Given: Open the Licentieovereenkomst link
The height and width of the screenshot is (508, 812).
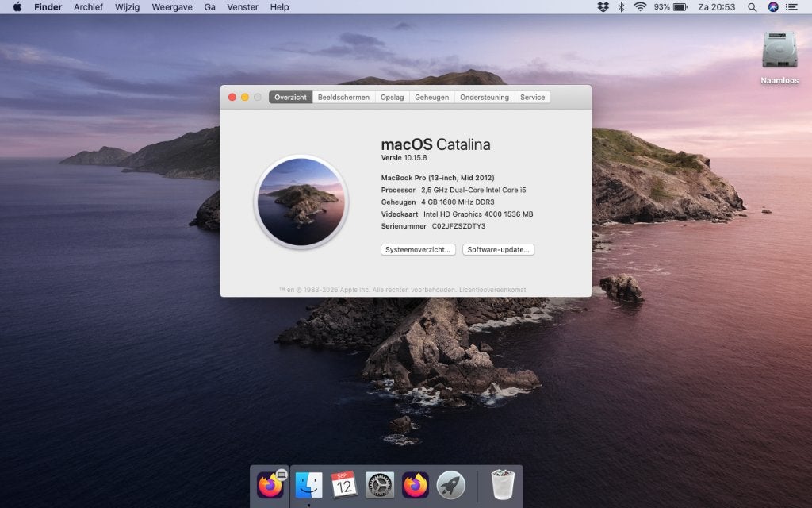Looking at the screenshot, I should (x=492, y=290).
